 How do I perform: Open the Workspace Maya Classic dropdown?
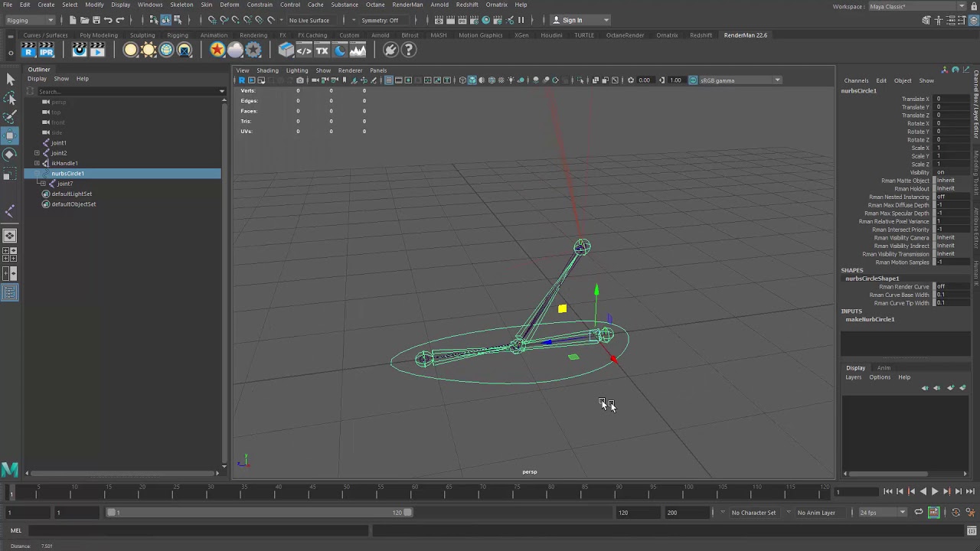(916, 7)
